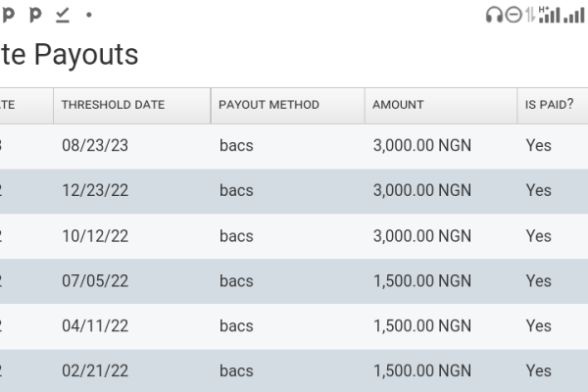The image size is (588, 392).
Task: Sort by Payout Method column header
Action: click(x=269, y=105)
